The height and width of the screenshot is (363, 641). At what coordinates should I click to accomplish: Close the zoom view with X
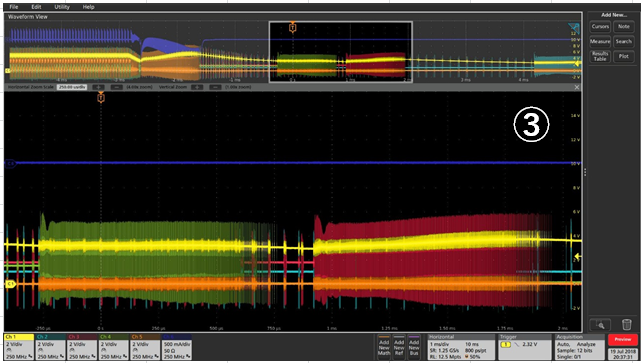pos(577,87)
